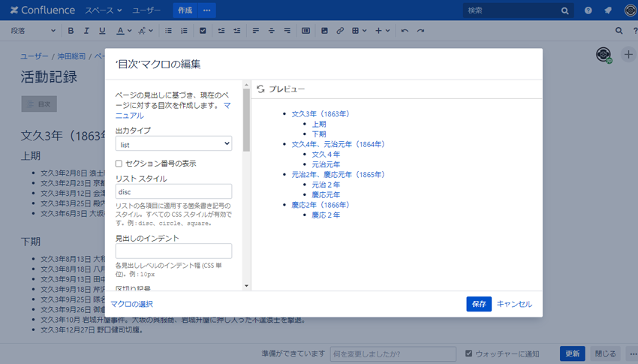Click the change comment input field

(x=393, y=353)
